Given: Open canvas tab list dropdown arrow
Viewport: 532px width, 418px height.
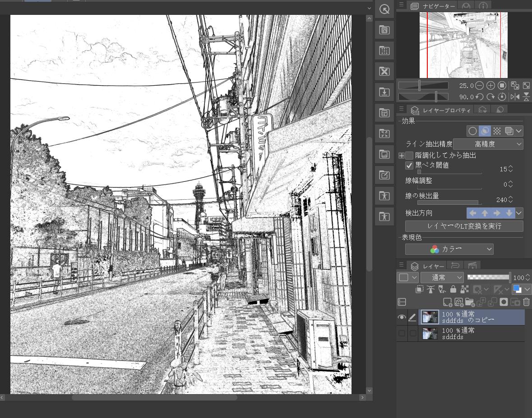Looking at the screenshot, I should (369, 8).
